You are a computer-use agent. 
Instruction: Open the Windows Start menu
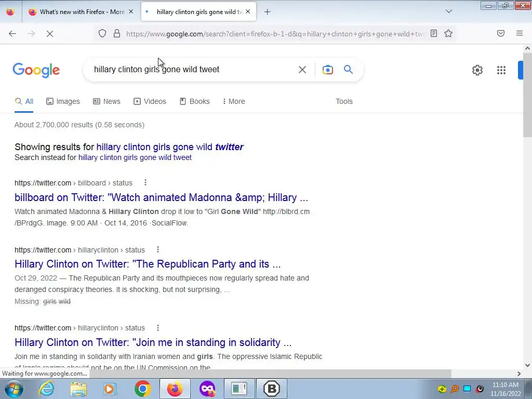point(14,389)
